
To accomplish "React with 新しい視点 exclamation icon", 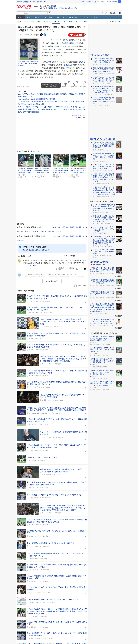I will click(83, 84).
